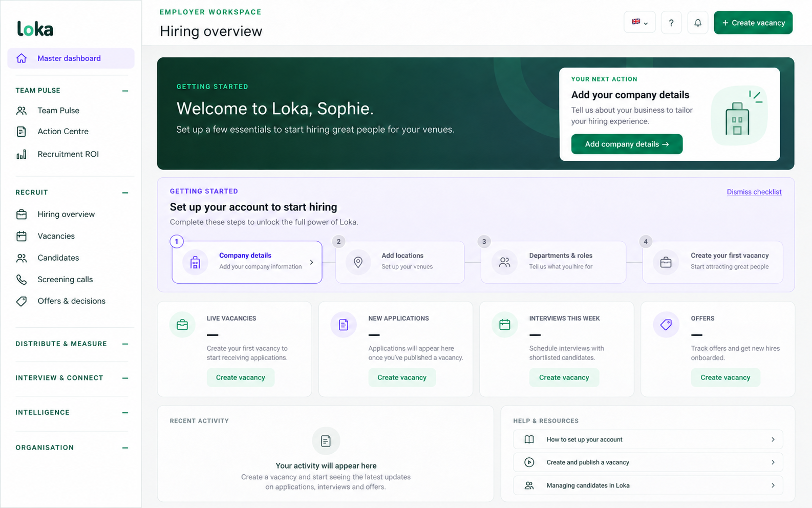
Task: Open How to set up your account
Action: click(x=648, y=439)
